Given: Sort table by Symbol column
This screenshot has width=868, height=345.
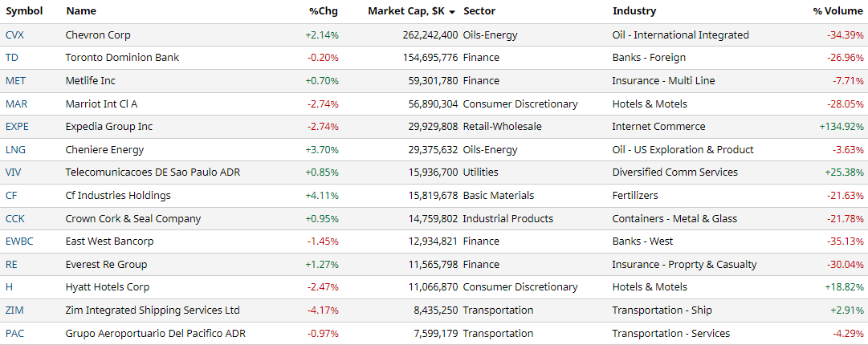Looking at the screenshot, I should click(24, 11).
